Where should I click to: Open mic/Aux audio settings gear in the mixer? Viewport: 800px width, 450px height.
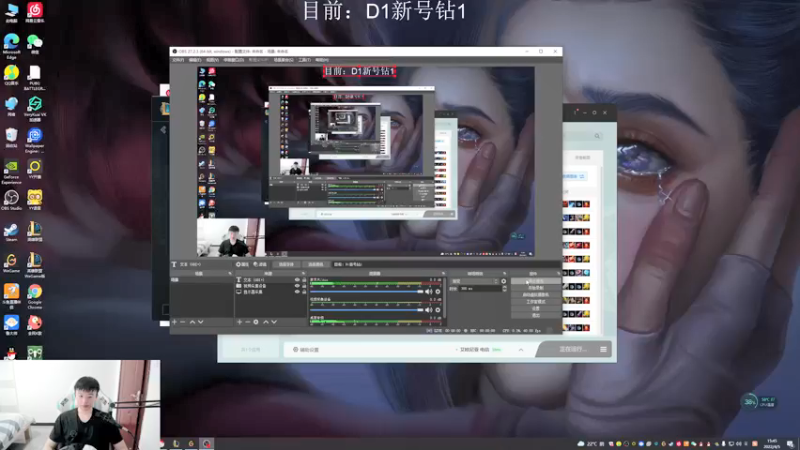[438, 292]
